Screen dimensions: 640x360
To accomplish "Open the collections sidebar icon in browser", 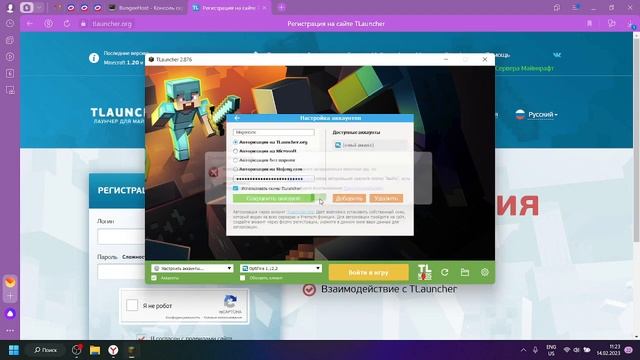I will [x=10, y=40].
